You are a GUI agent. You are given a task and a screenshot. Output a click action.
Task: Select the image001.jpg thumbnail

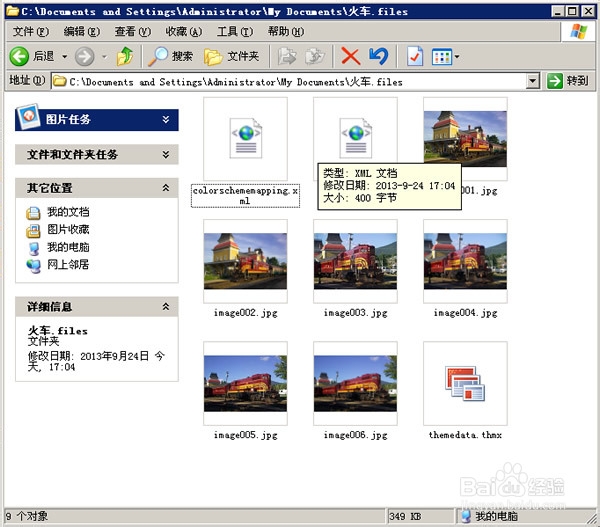pyautogui.click(x=465, y=139)
